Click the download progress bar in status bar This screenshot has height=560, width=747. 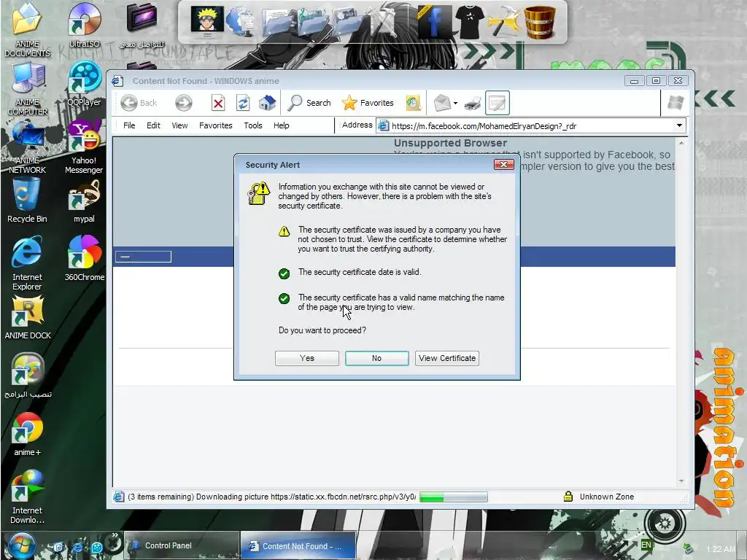(453, 497)
